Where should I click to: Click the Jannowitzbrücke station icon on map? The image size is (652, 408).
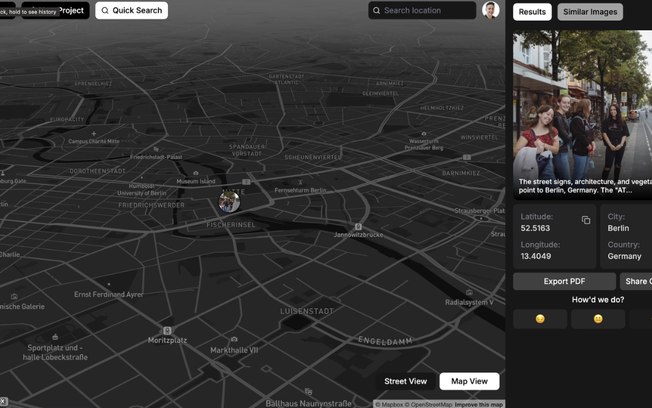click(359, 226)
